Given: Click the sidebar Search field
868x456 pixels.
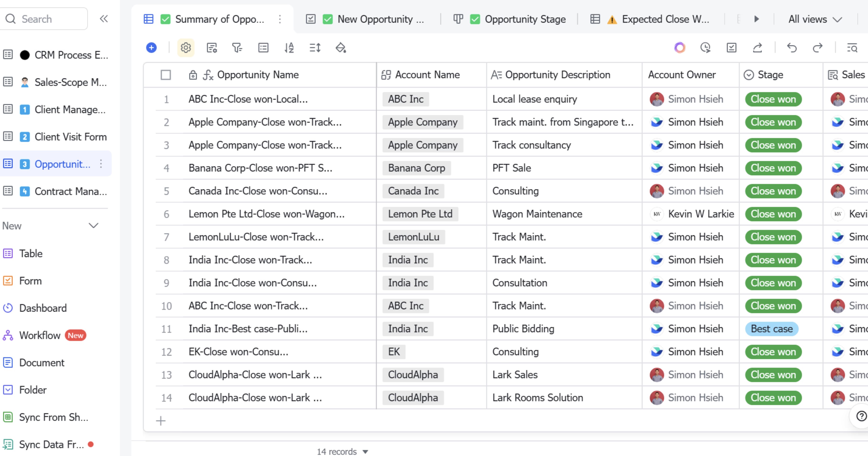Looking at the screenshot, I should click(x=47, y=19).
